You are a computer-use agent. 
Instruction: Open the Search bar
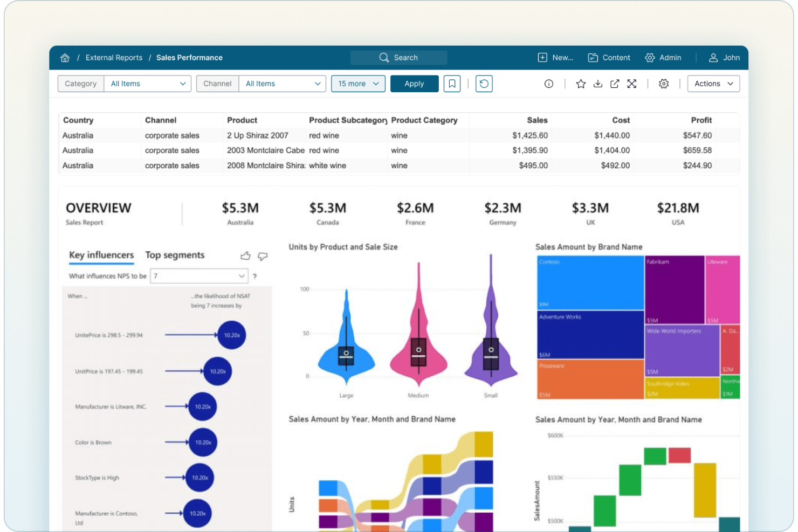(398, 57)
